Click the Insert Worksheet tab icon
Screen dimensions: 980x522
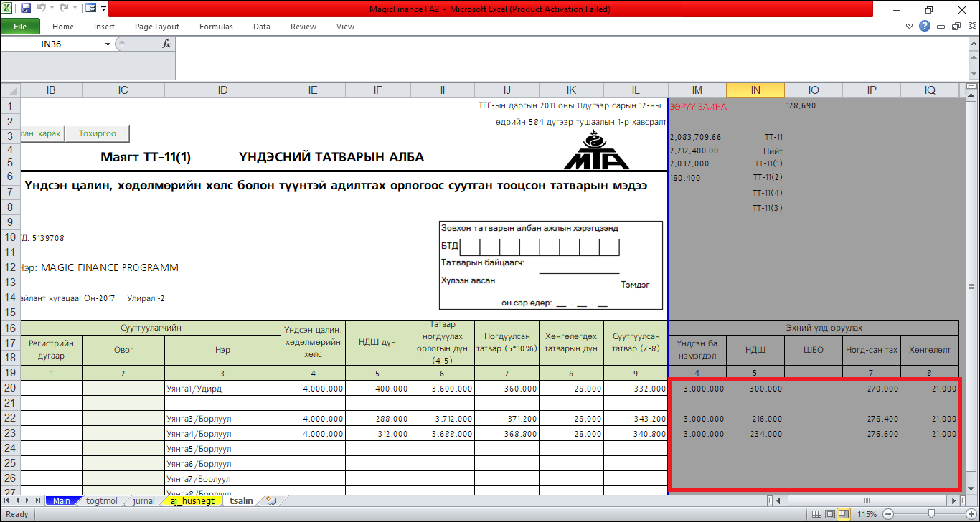pos(271,500)
